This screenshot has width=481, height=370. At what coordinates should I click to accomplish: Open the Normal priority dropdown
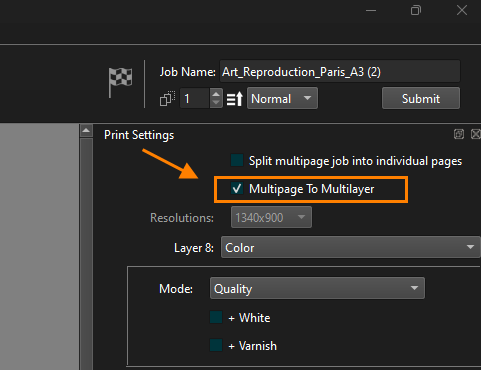282,98
